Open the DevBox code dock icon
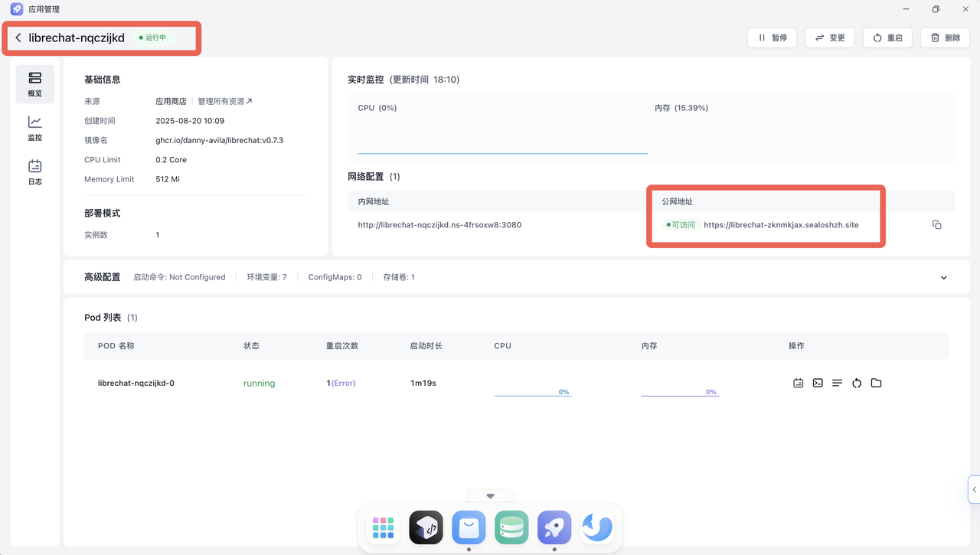The image size is (980, 555). click(426, 527)
